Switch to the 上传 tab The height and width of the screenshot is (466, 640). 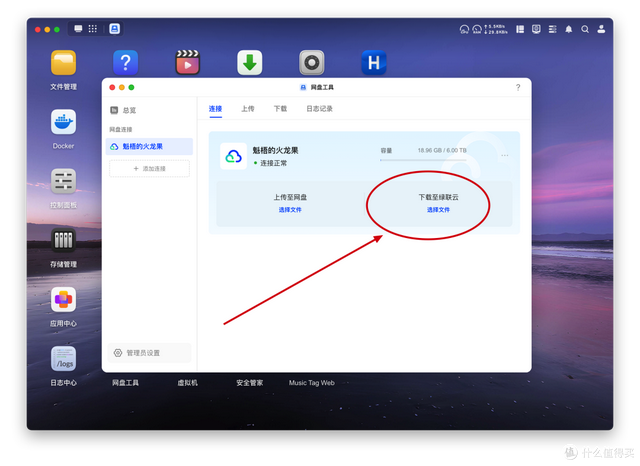click(x=248, y=109)
